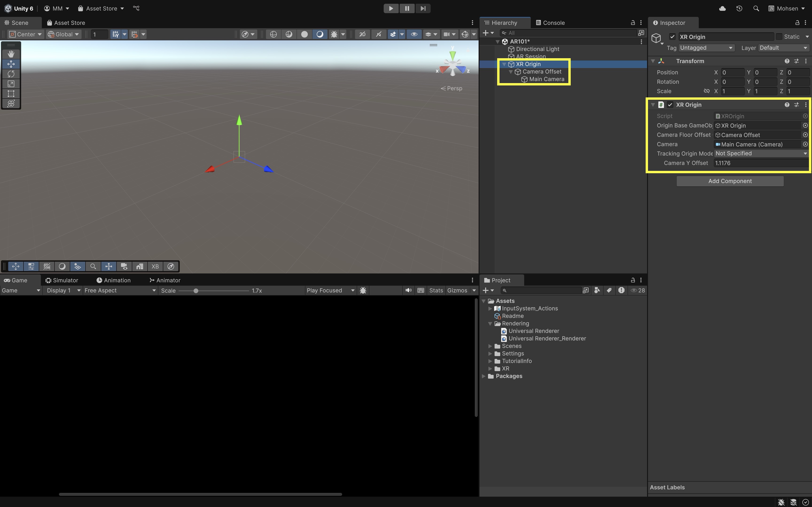This screenshot has height=507, width=812.
Task: Enable the Static checkbox
Action: (779, 37)
